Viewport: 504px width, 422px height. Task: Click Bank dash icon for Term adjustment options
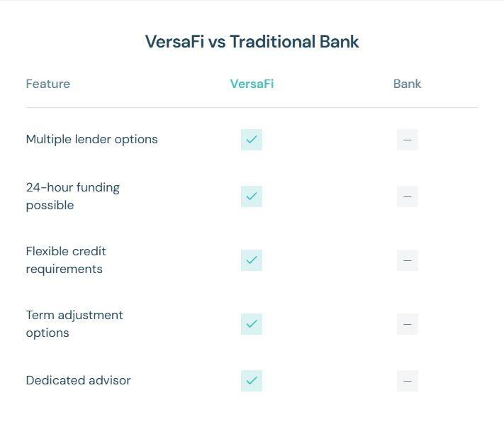point(408,324)
